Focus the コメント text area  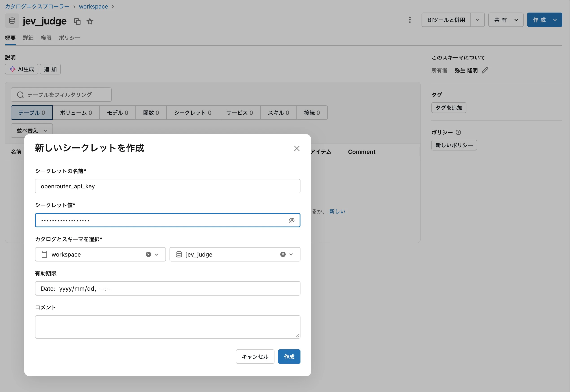[168, 327]
